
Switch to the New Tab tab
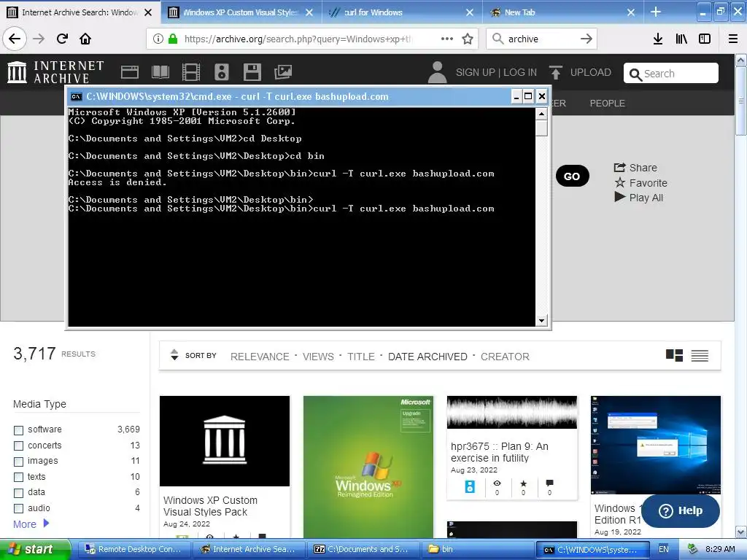pos(564,12)
